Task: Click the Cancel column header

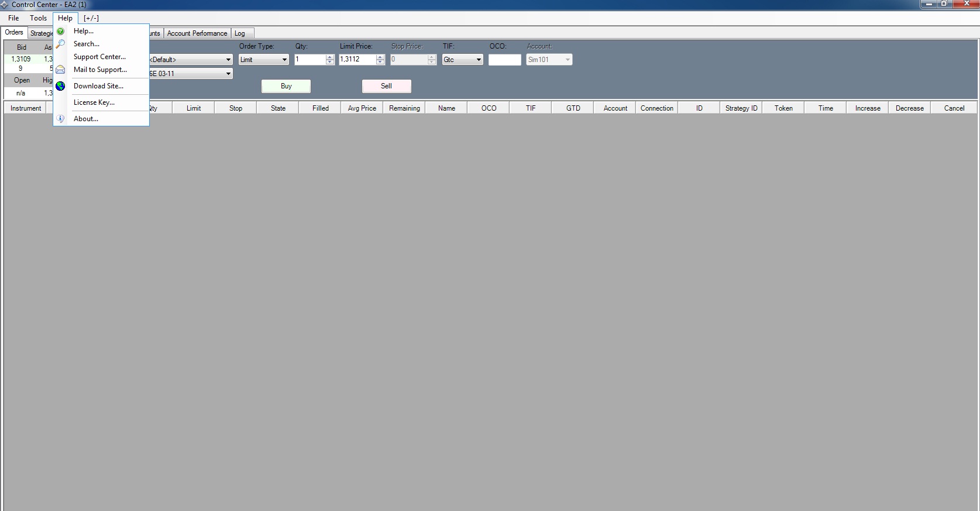Action: point(954,108)
